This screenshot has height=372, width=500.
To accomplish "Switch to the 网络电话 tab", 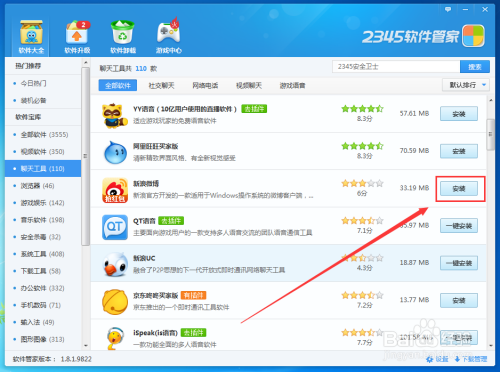I will click(205, 86).
